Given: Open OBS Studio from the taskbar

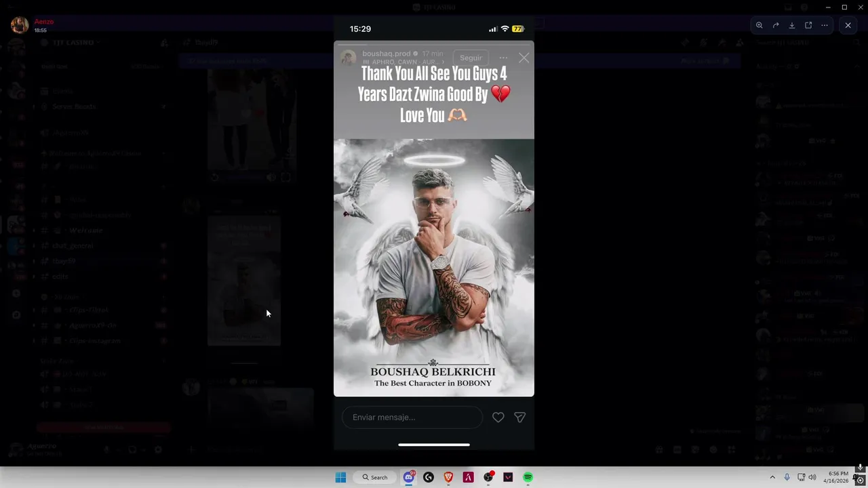Looking at the screenshot, I should pos(488,477).
